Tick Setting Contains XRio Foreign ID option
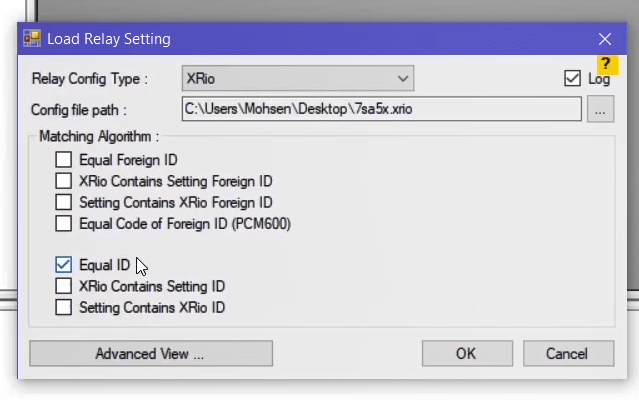Viewport: 639px width, 415px height. click(64, 202)
